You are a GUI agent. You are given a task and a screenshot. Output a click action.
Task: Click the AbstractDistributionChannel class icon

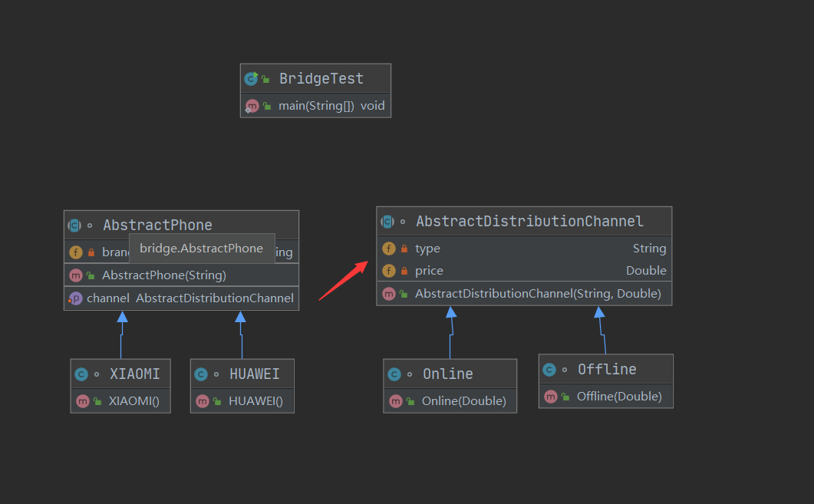click(387, 222)
